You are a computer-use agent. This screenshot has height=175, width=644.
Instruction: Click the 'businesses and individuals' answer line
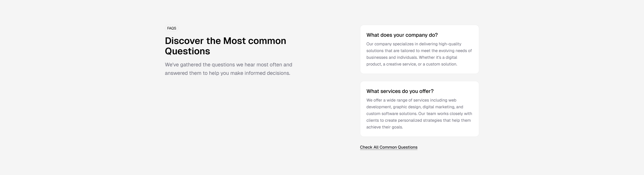[x=411, y=58]
